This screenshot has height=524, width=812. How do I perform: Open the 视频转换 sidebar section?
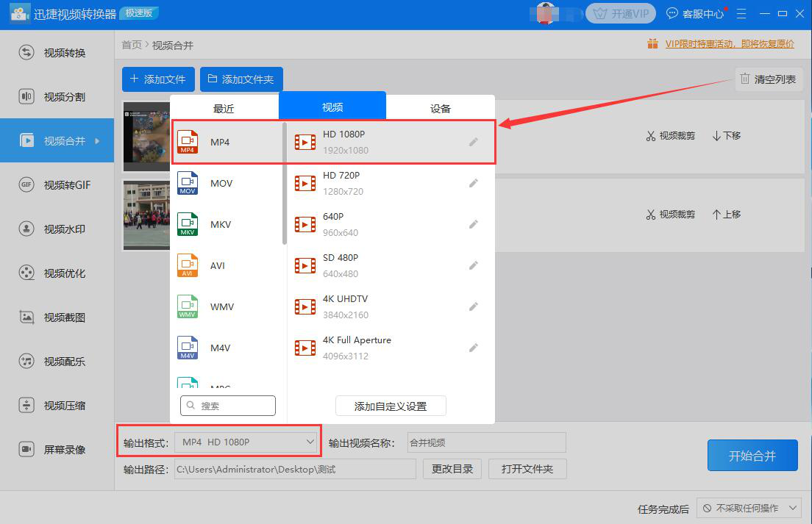[x=57, y=53]
